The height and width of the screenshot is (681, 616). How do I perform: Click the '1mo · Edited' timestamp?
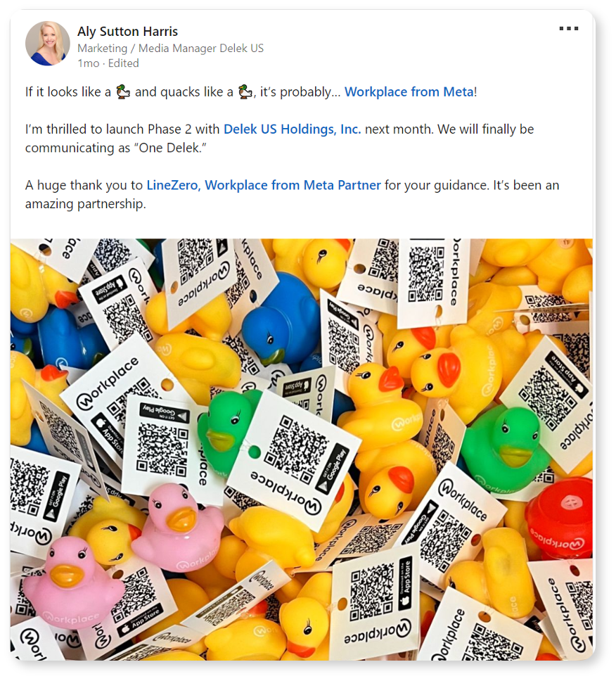click(108, 63)
